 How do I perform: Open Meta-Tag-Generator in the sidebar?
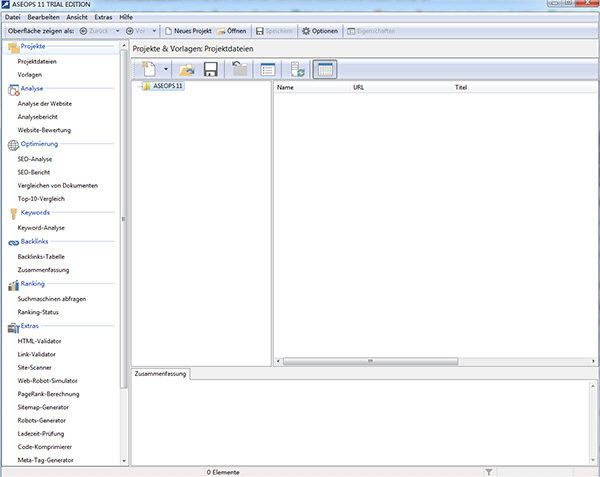(x=46, y=460)
